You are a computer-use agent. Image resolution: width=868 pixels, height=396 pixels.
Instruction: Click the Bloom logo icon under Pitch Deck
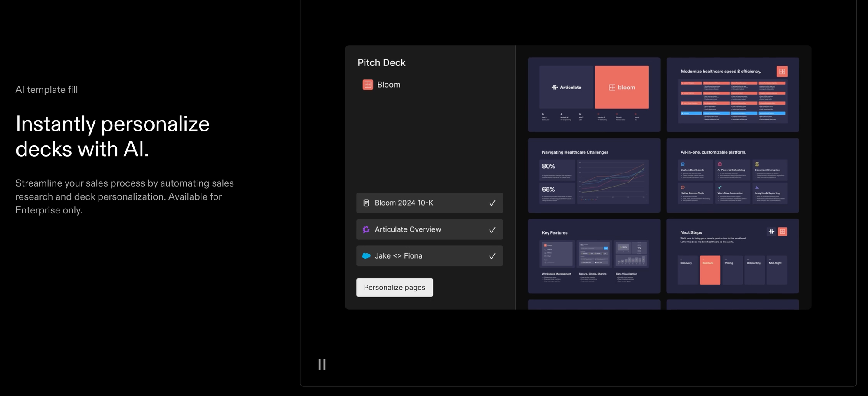[368, 85]
